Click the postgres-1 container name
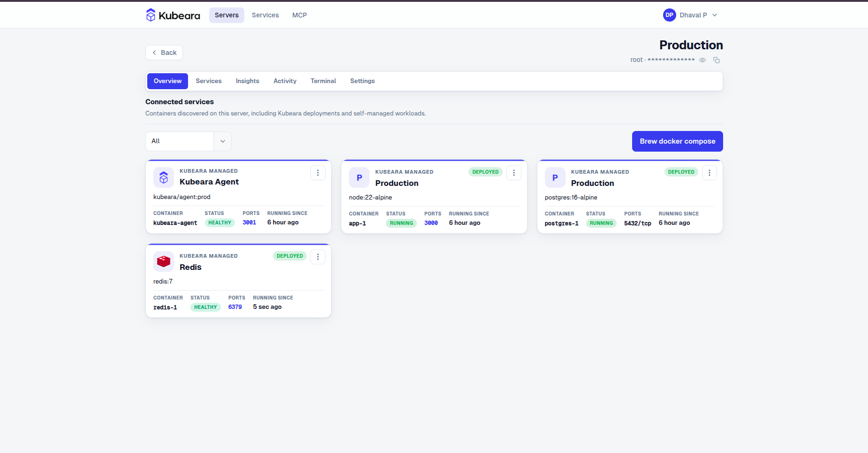 point(562,223)
